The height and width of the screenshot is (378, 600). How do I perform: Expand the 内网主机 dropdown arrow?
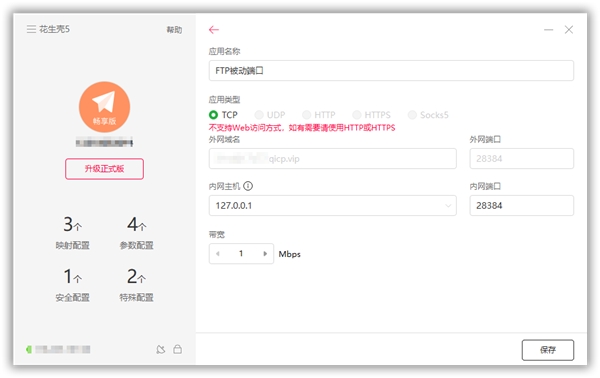pos(448,206)
